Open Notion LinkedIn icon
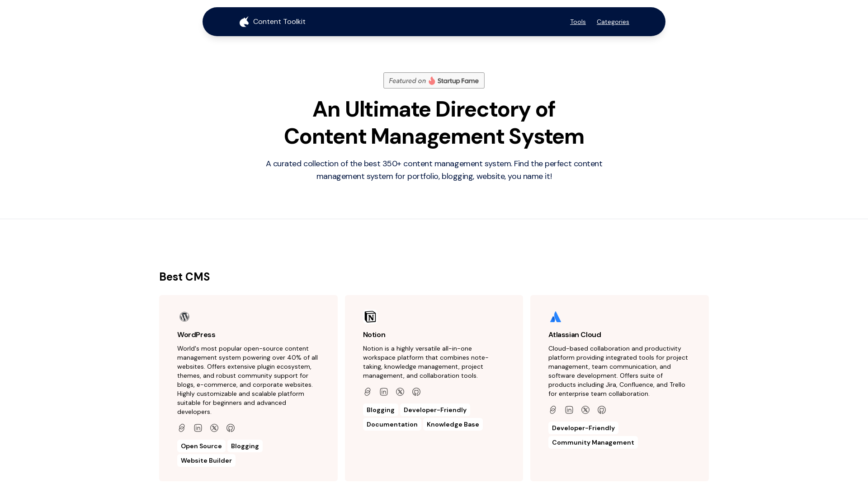 coord(384,392)
